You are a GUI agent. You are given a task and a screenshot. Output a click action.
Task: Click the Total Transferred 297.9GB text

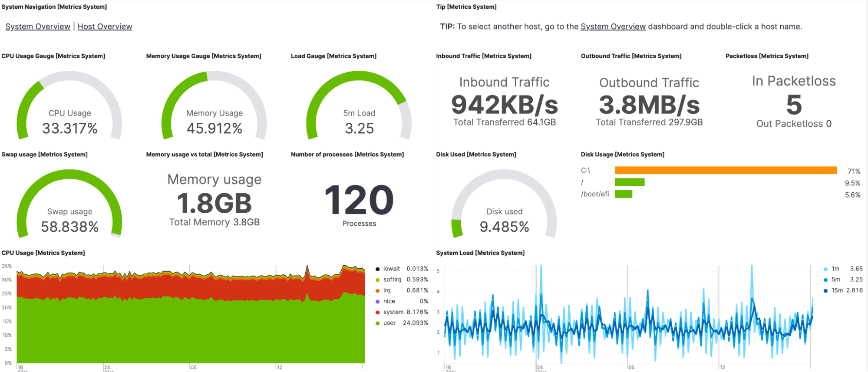click(x=649, y=122)
